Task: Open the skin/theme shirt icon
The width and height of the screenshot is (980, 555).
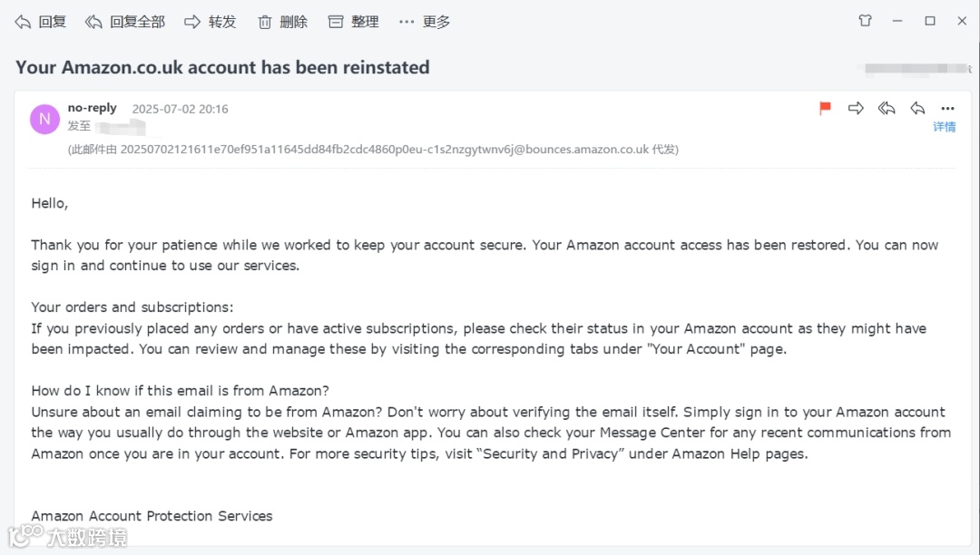Action: pyautogui.click(x=865, y=21)
